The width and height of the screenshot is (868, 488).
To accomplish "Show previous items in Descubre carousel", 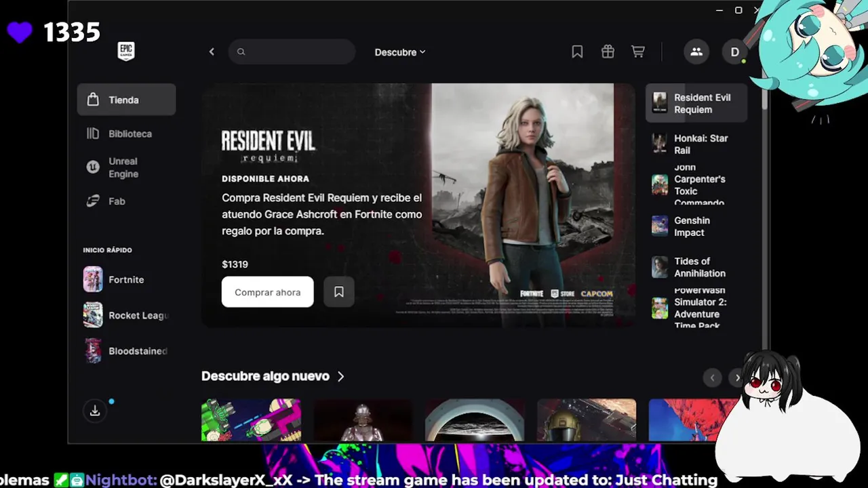I will tap(712, 378).
